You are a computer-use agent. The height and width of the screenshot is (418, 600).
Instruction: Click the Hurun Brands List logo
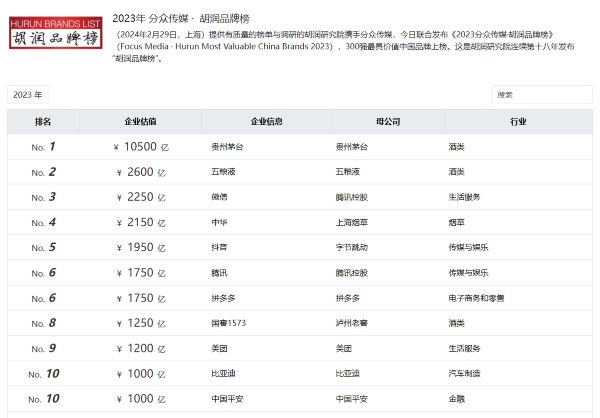pos(56,33)
